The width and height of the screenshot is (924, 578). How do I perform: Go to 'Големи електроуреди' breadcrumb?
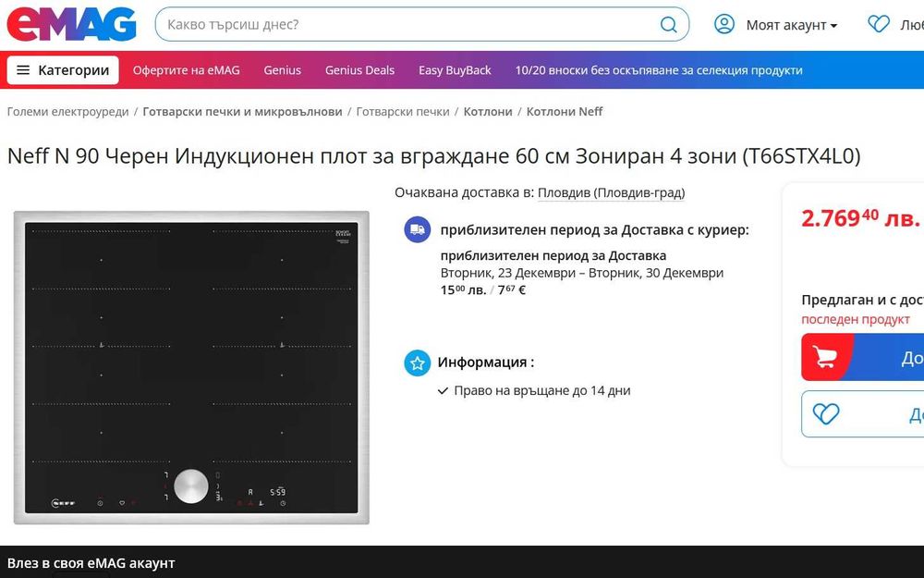click(x=67, y=112)
